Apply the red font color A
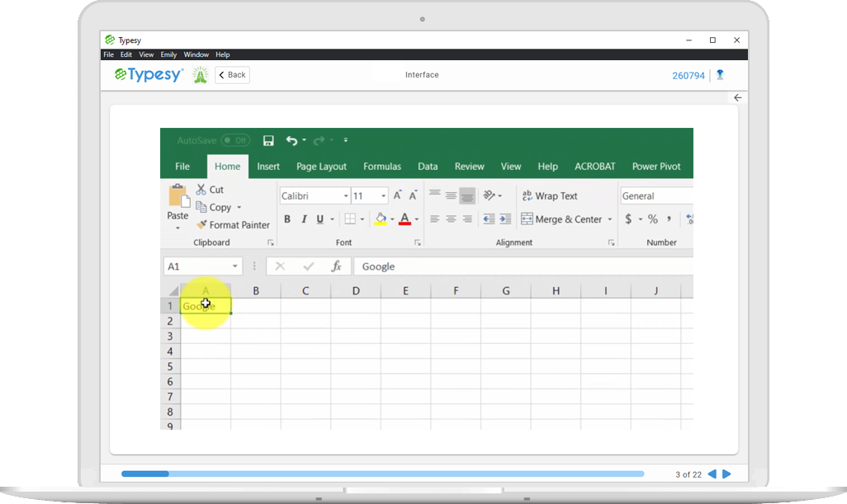The height and width of the screenshot is (504, 847). pos(405,219)
